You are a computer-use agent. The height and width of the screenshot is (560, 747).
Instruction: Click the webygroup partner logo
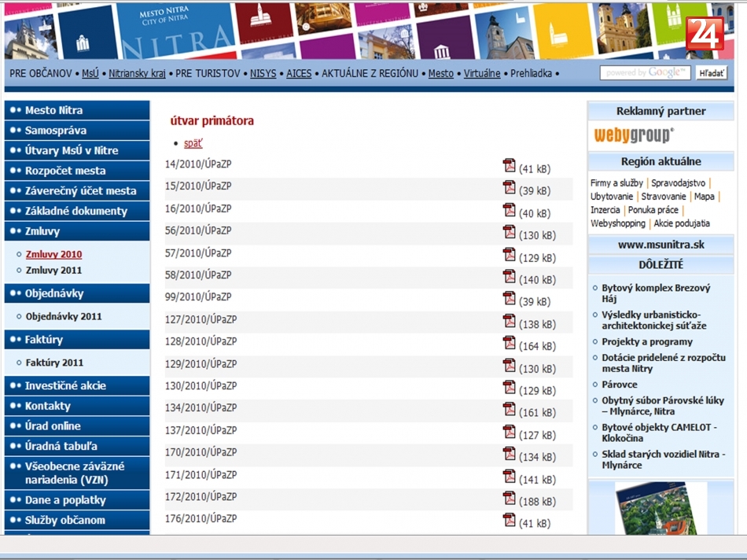[633, 134]
